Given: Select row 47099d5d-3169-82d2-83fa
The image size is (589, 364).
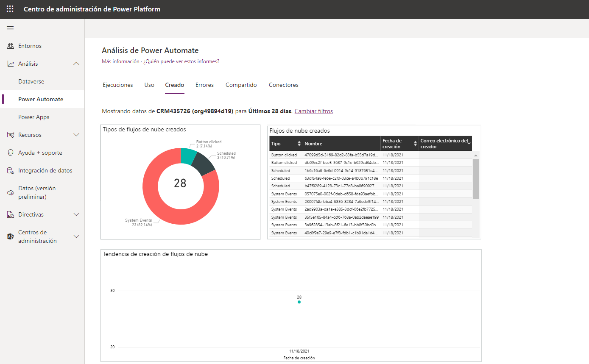Looking at the screenshot, I should [x=371, y=155].
